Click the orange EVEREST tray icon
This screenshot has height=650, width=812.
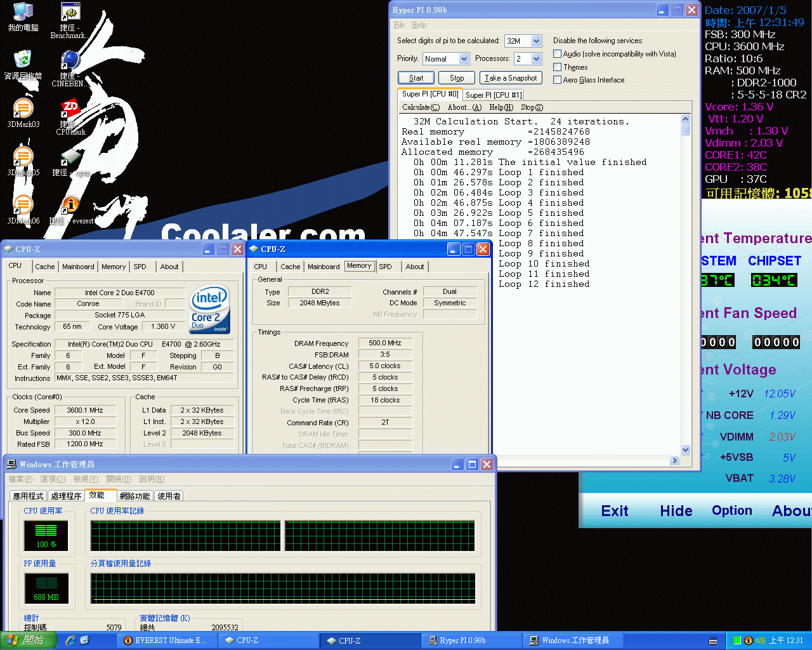tap(748, 640)
